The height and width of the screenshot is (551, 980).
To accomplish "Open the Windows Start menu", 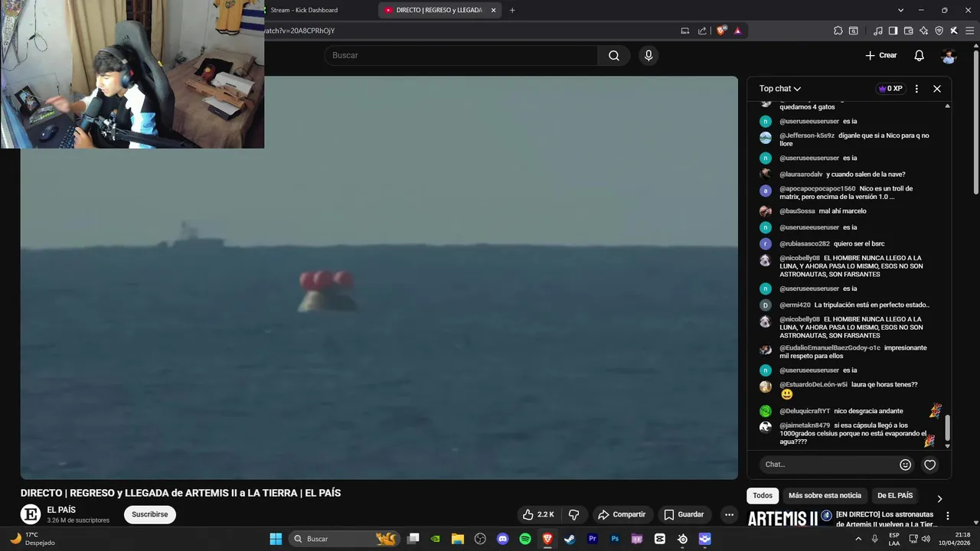I will [276, 539].
